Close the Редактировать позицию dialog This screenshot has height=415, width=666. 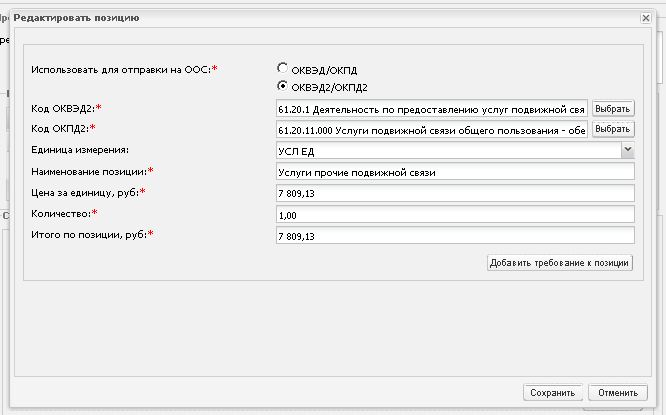click(646, 18)
